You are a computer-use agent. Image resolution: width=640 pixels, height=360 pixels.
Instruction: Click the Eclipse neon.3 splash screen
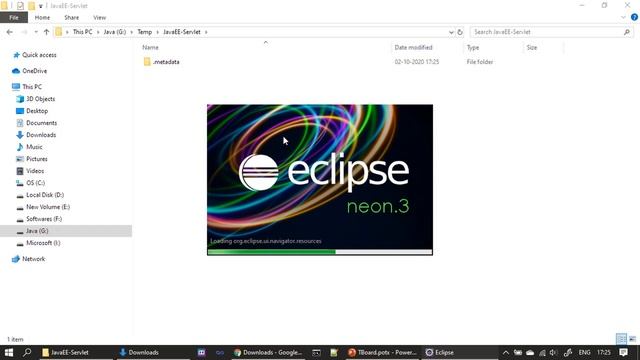tap(320, 180)
